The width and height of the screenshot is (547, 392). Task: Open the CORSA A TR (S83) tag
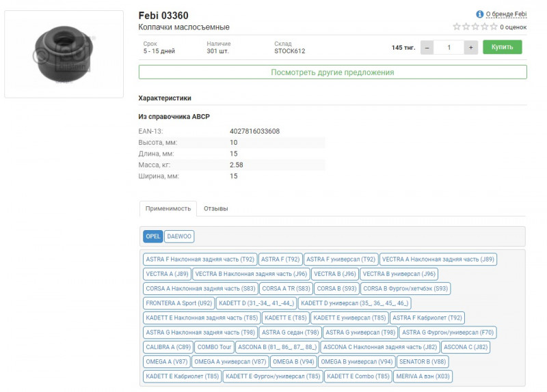(x=286, y=288)
